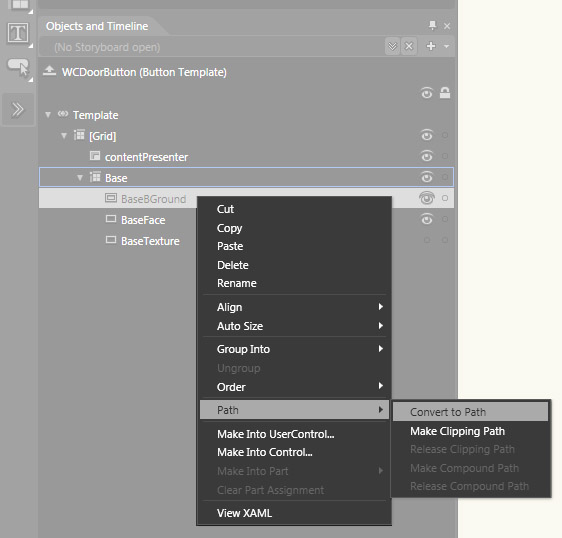Open the storyboard options dropdown arrow
This screenshot has height=538, width=562.
pos(446,46)
